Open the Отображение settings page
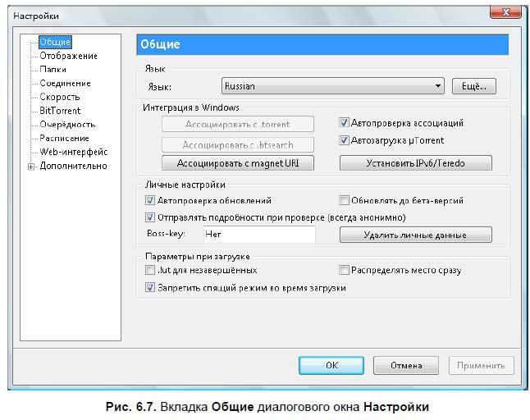Viewport: 530px width, 420px height. pos(69,56)
